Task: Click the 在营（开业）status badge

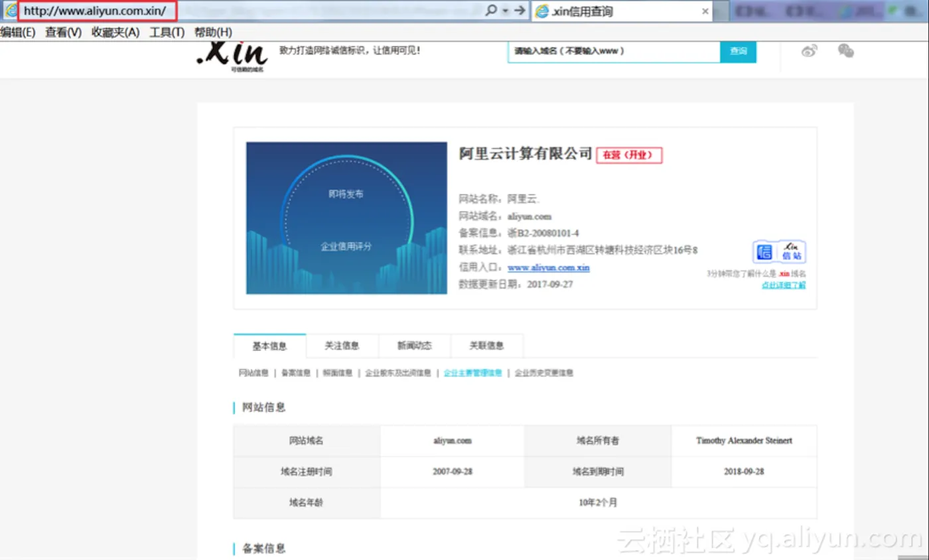Action: 630,155
